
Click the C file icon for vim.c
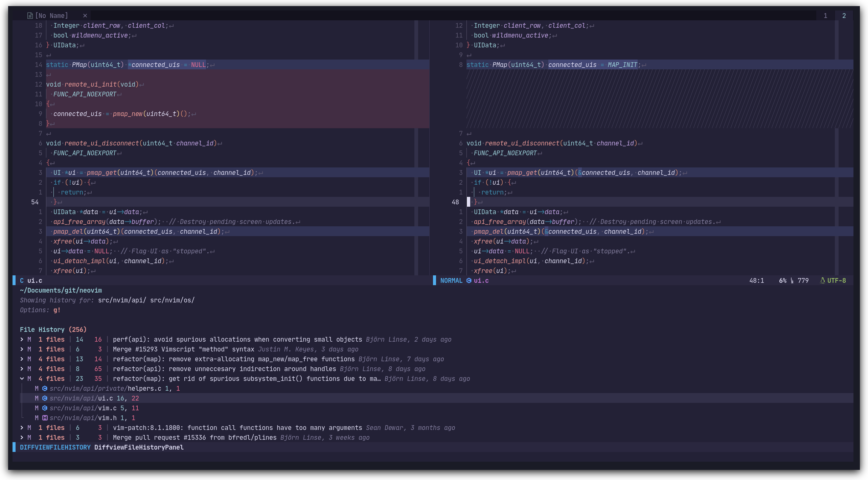[x=45, y=408]
